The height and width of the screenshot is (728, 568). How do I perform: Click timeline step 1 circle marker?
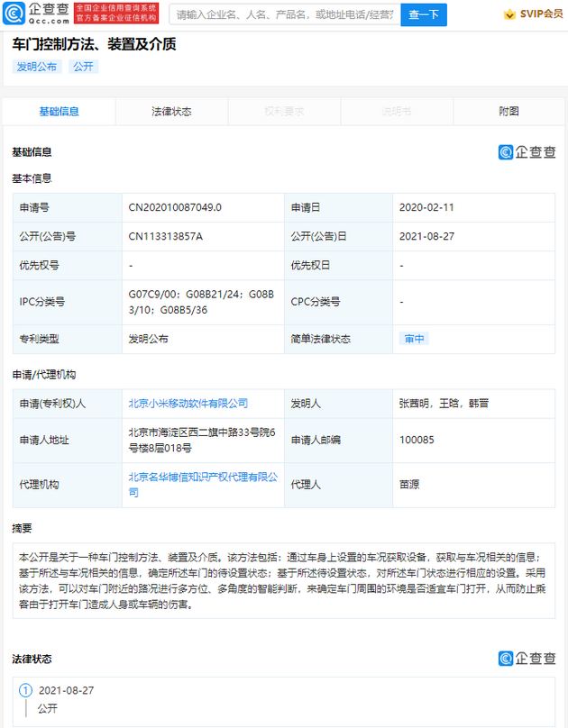click(25, 690)
